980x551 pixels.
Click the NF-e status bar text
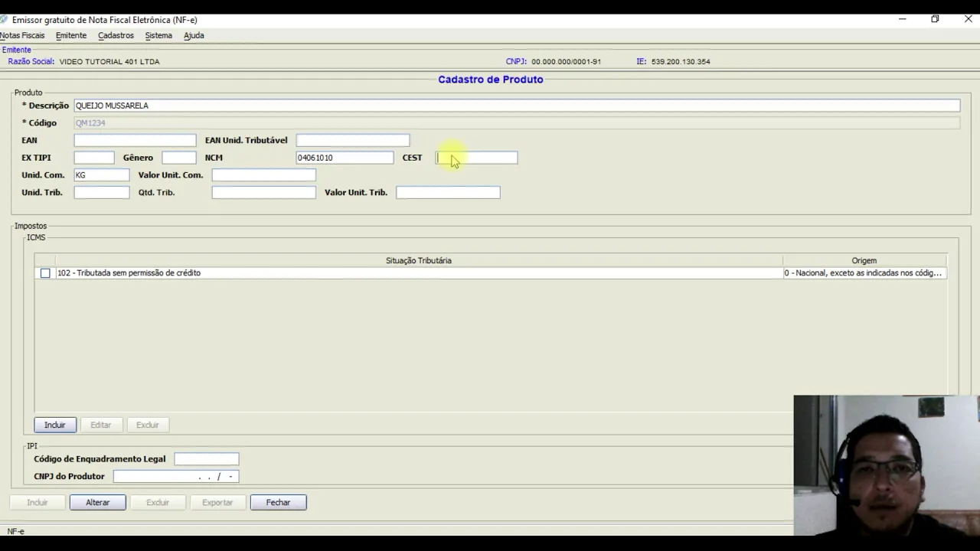tap(16, 532)
